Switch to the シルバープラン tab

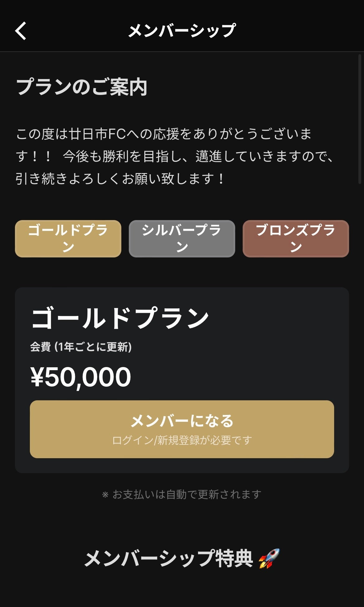[x=182, y=239]
